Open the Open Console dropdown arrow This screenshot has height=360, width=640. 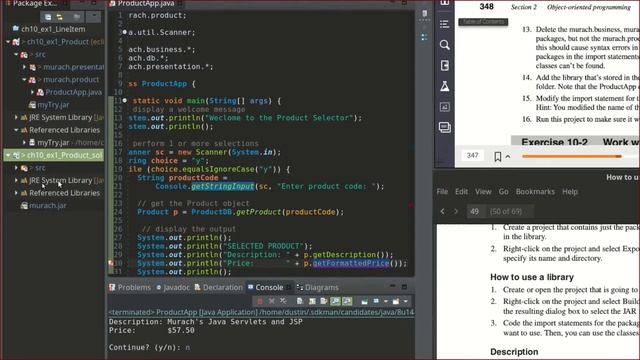406,301
